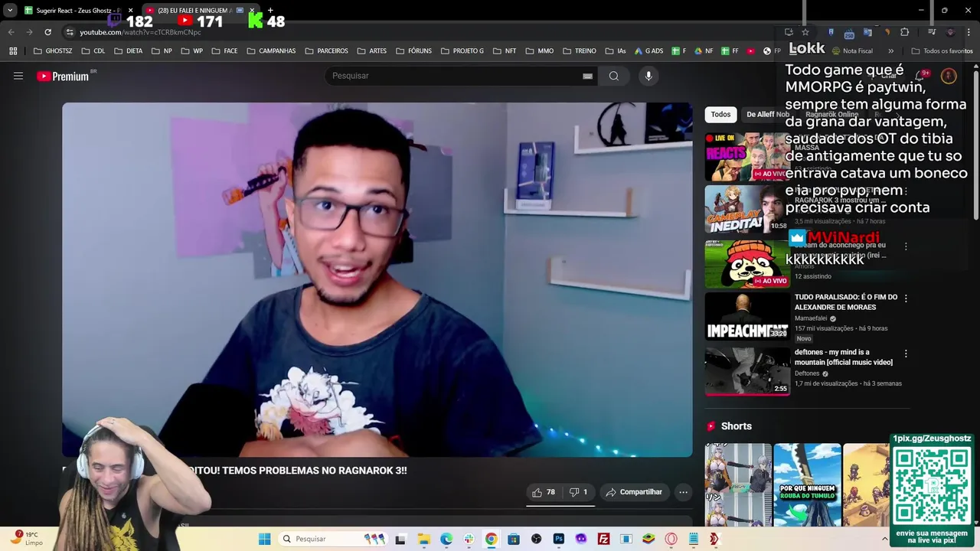Open the IMPEACHMENT video thumbnail
The image size is (980, 551).
coord(747,316)
